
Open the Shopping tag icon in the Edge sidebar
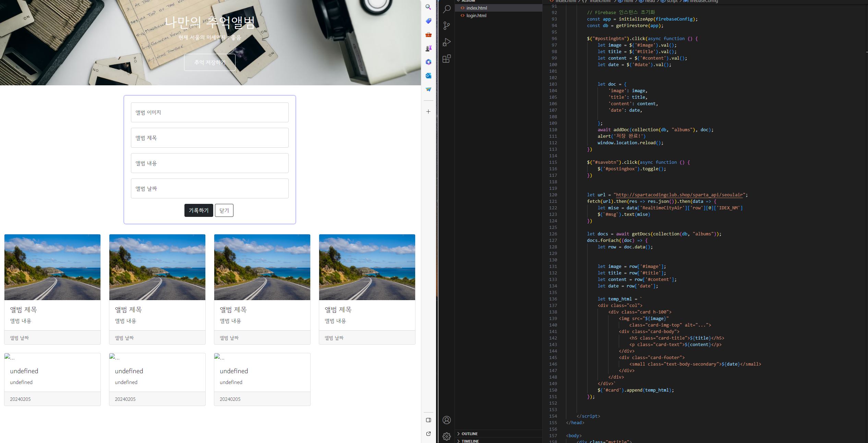[x=428, y=21]
